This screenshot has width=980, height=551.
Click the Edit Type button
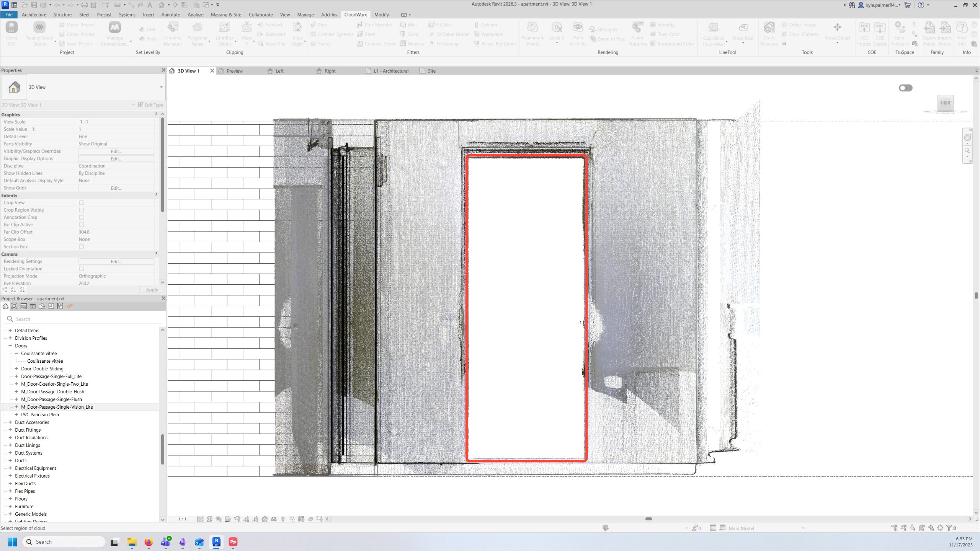150,105
